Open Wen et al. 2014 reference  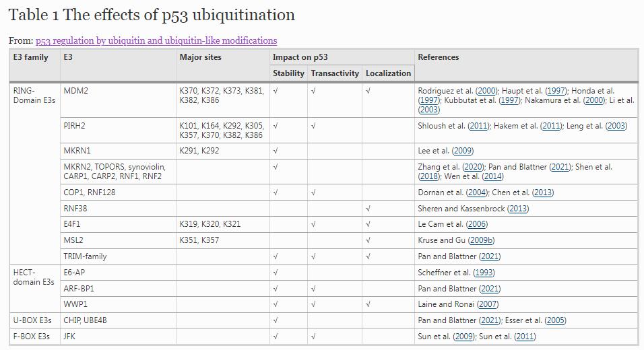[x=491, y=176]
